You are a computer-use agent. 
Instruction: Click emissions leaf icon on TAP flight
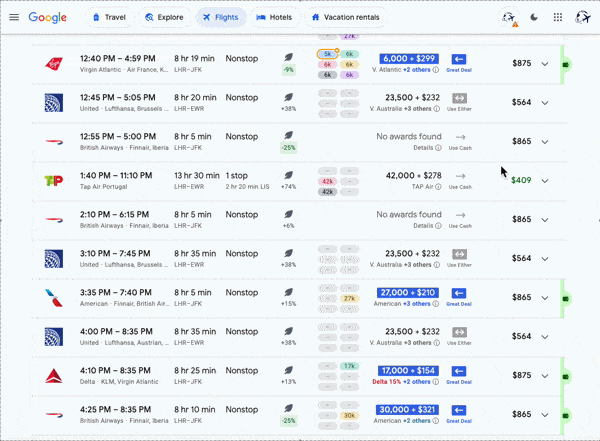(x=289, y=175)
